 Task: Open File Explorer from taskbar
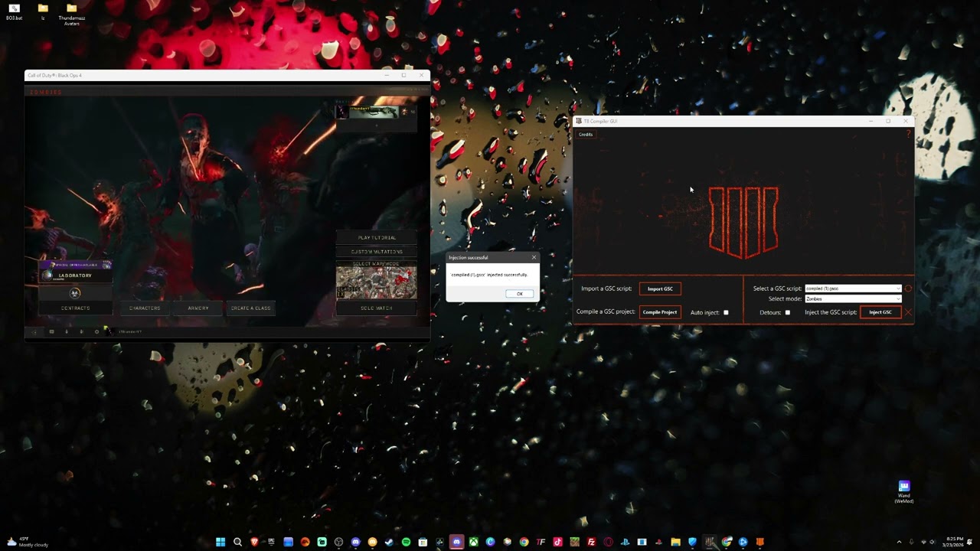click(x=675, y=542)
